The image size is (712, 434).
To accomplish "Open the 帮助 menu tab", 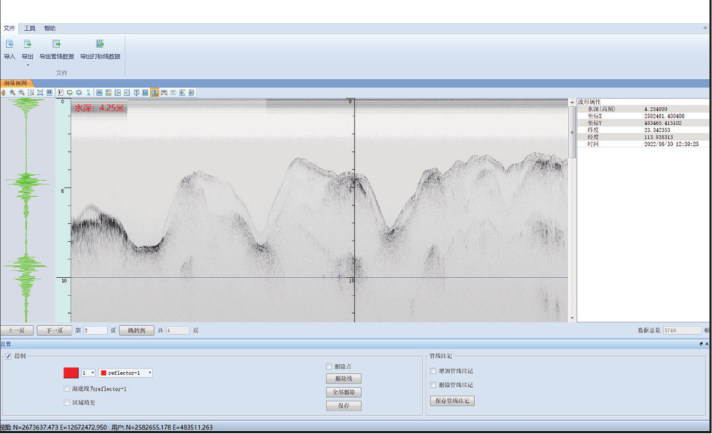I will [x=49, y=29].
